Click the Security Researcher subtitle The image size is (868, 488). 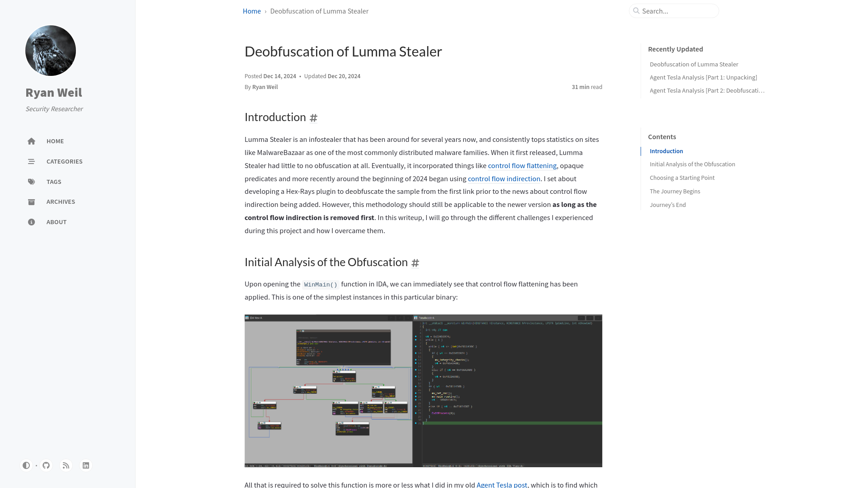[54, 109]
